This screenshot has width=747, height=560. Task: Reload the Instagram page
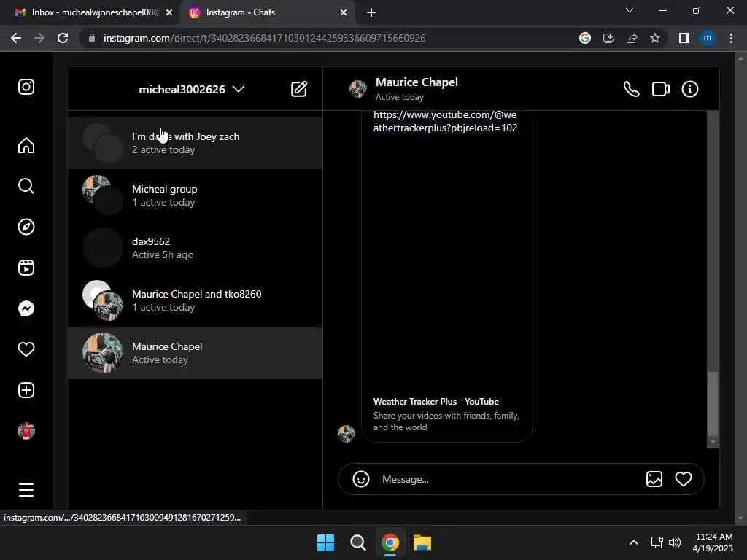pos(63,38)
